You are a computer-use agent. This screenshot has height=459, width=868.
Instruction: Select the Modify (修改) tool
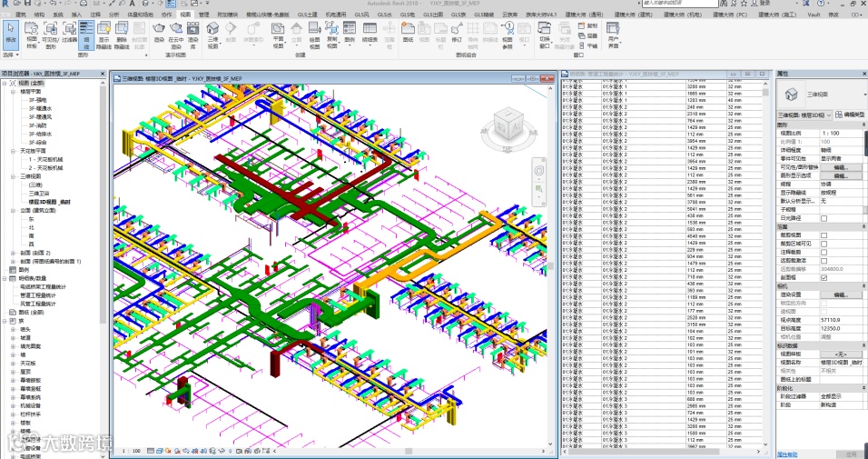point(11,35)
